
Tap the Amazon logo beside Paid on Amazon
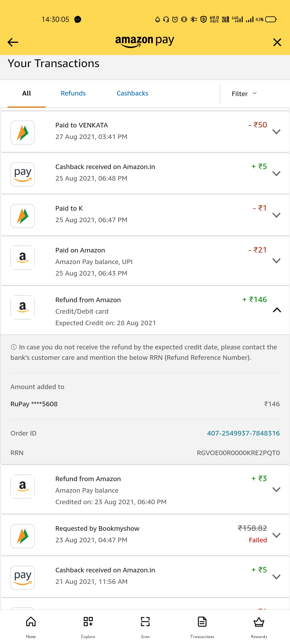coord(23,258)
